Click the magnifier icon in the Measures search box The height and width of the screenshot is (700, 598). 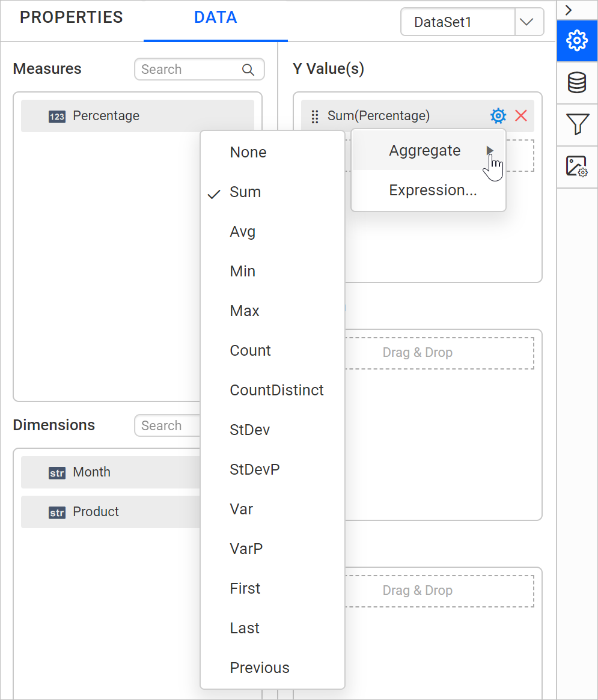248,69
